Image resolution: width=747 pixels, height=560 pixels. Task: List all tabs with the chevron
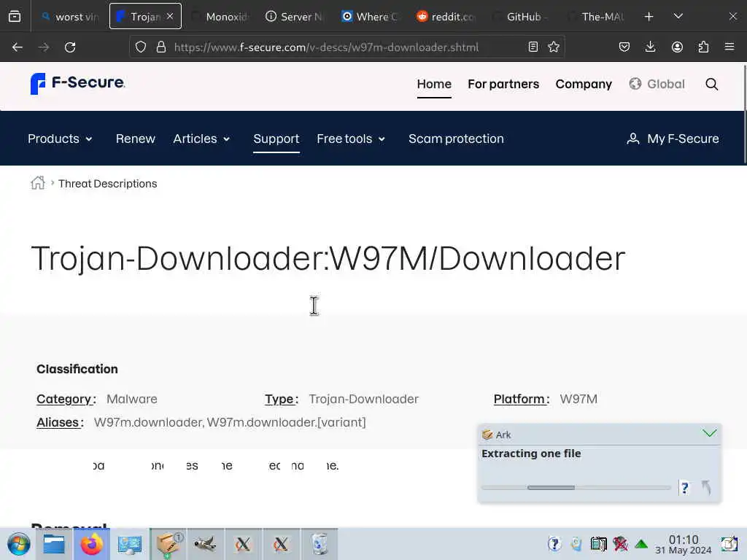tap(678, 17)
